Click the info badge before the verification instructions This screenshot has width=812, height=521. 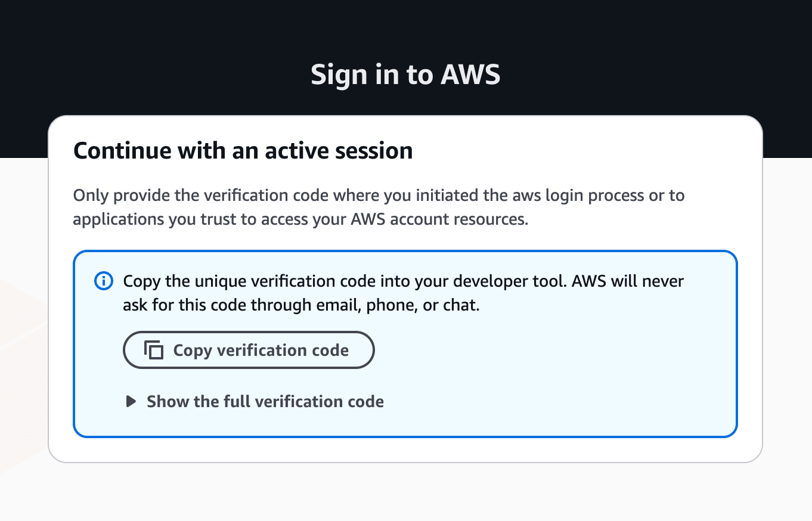103,281
